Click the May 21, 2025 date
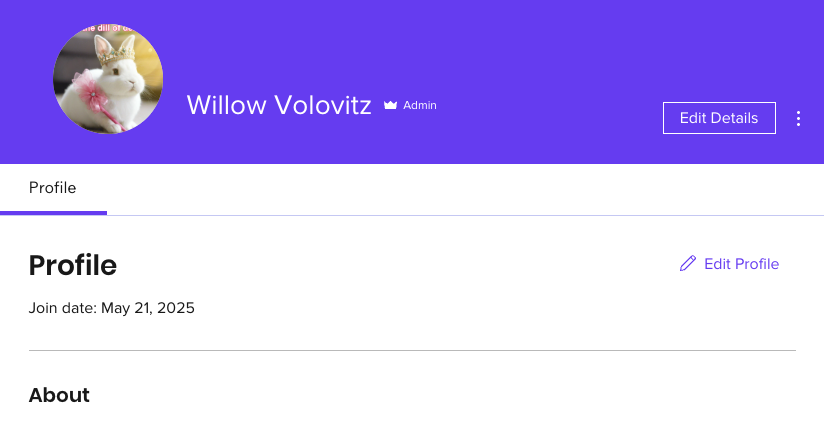 pyautogui.click(x=148, y=308)
